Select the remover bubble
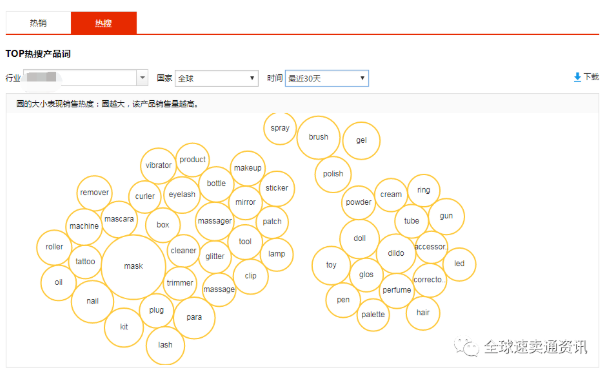This screenshot has height=368, width=605. coord(95,192)
